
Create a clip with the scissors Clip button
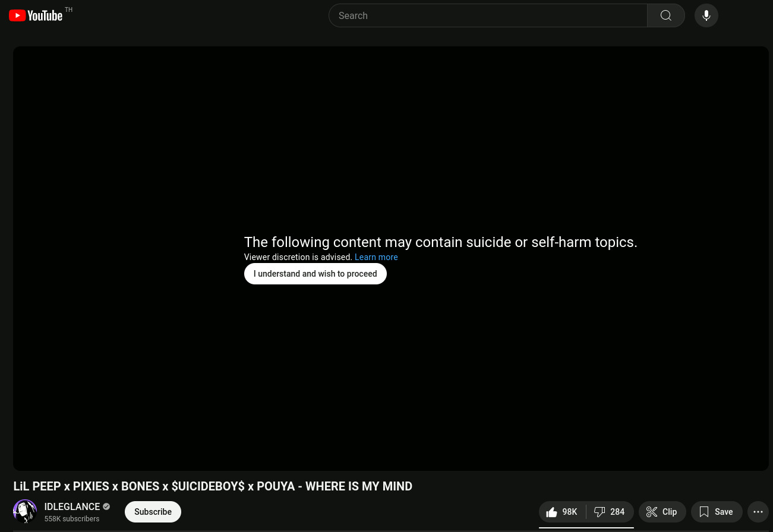tap(662, 512)
